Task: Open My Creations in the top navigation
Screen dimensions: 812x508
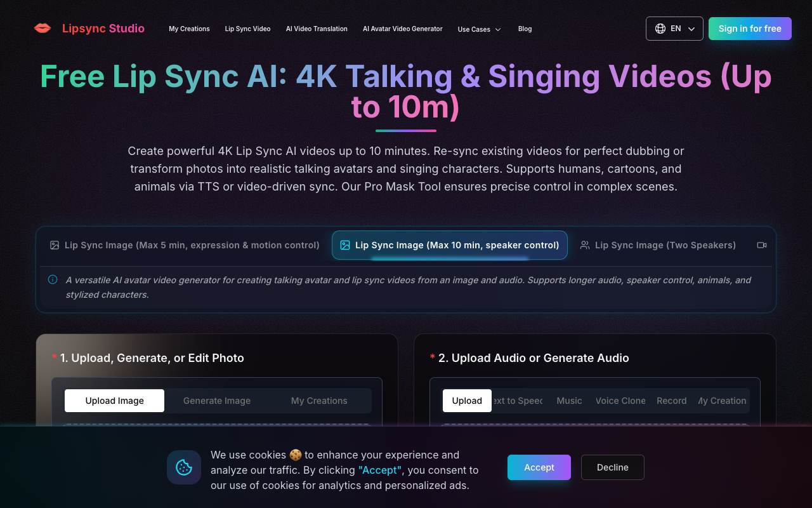Action: [x=189, y=29]
